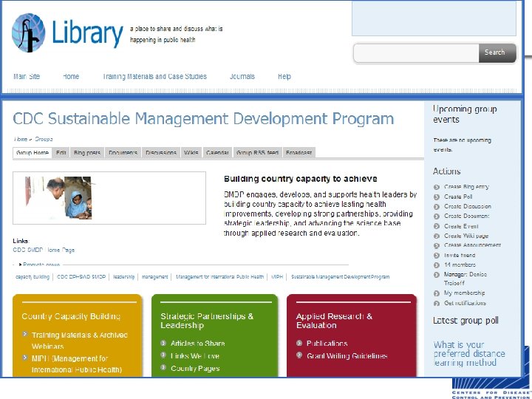
Task: Open the Publications link in red card
Action: (x=327, y=344)
